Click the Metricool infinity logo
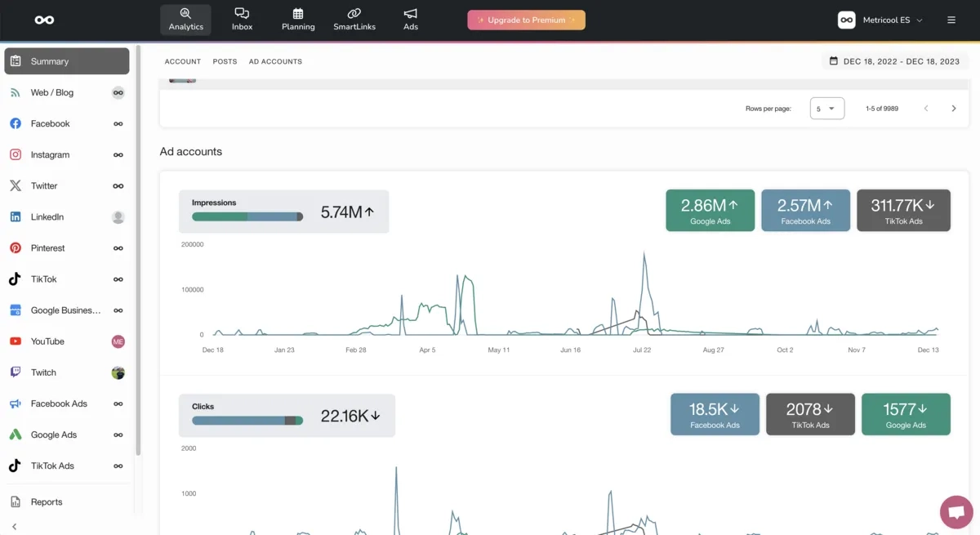 pos(44,20)
